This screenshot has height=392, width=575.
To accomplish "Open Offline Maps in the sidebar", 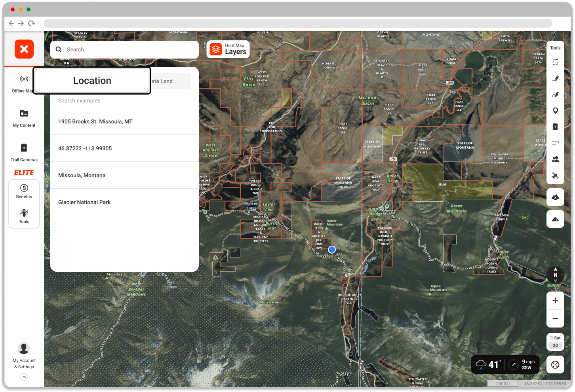I will pos(23,84).
